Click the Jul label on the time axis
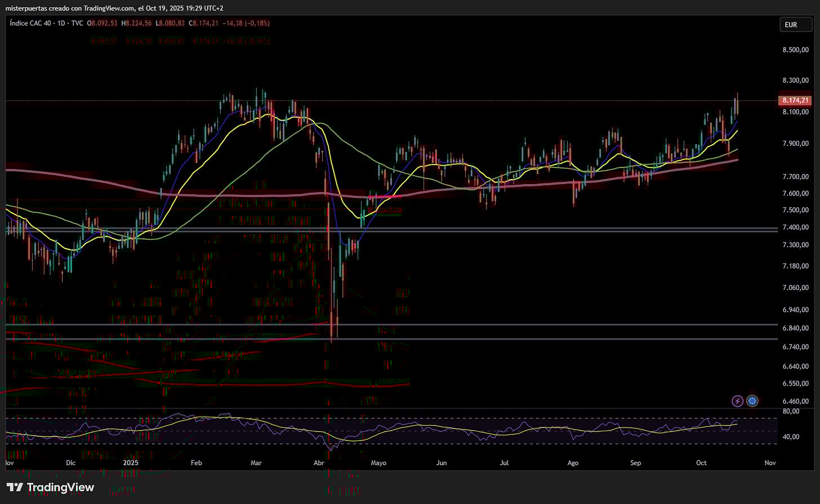This screenshot has width=820, height=504. [x=504, y=463]
